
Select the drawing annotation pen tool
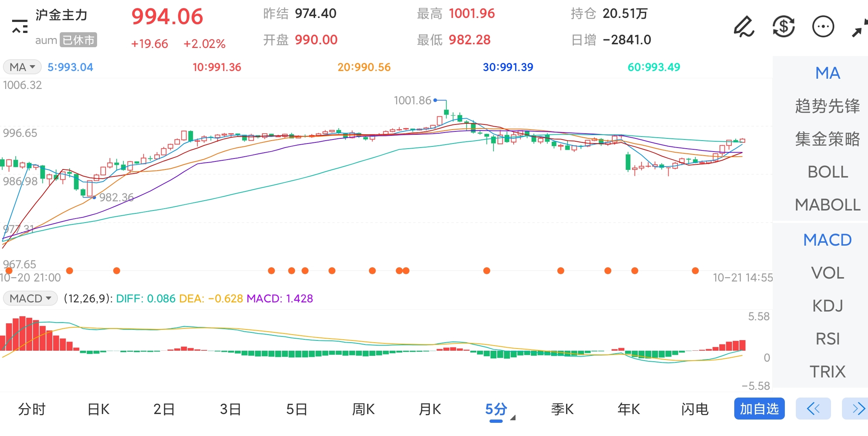(744, 27)
